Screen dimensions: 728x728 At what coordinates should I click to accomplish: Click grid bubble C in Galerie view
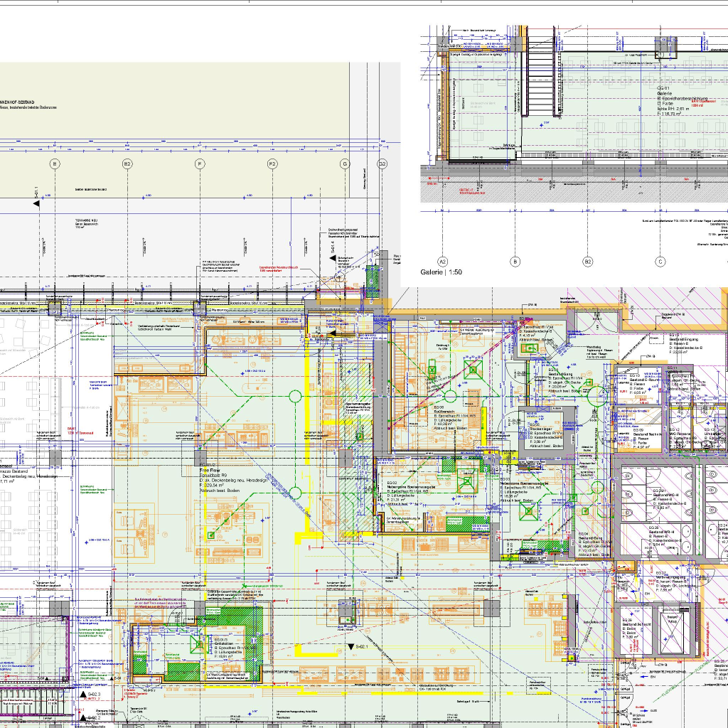[660, 262]
